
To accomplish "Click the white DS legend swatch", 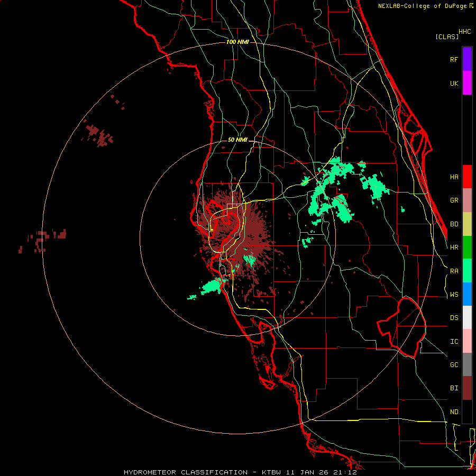I will 467,317.
